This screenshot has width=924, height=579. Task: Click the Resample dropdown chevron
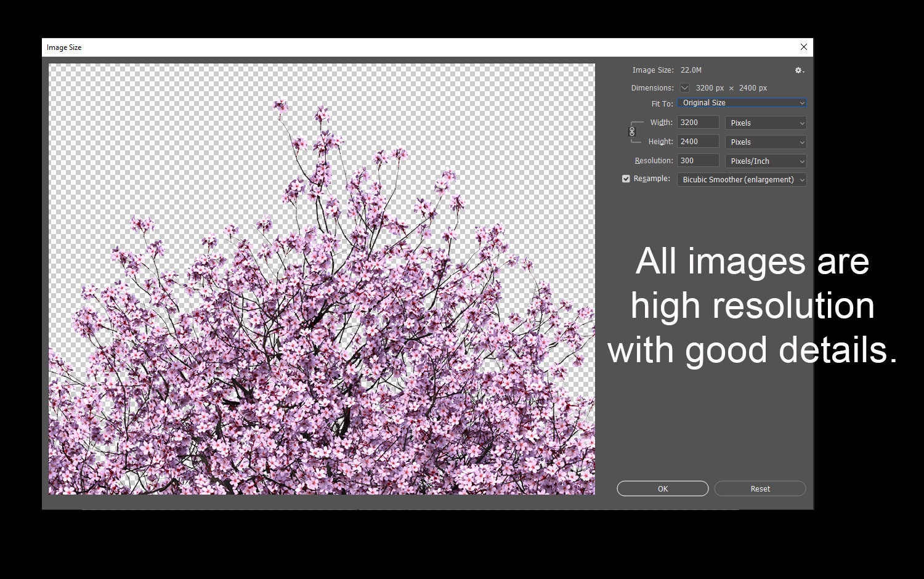coord(801,180)
